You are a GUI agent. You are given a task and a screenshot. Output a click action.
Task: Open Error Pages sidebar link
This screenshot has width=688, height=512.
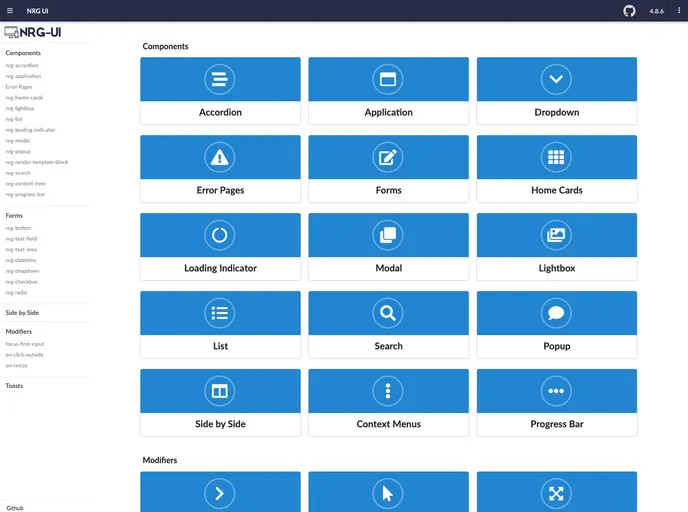19,87
